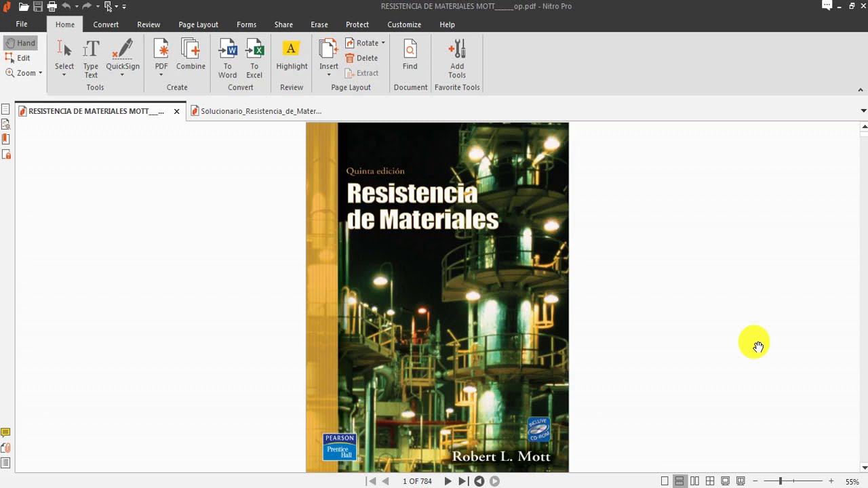This screenshot has height=488, width=868.
Task: Click Delete in Page Layout group
Action: (x=361, y=58)
